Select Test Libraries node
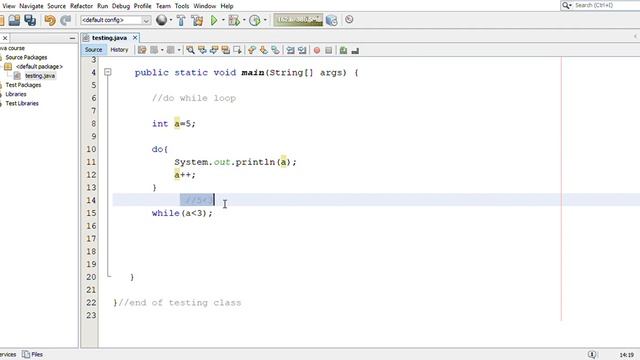This screenshot has height=360, width=640. 22,104
